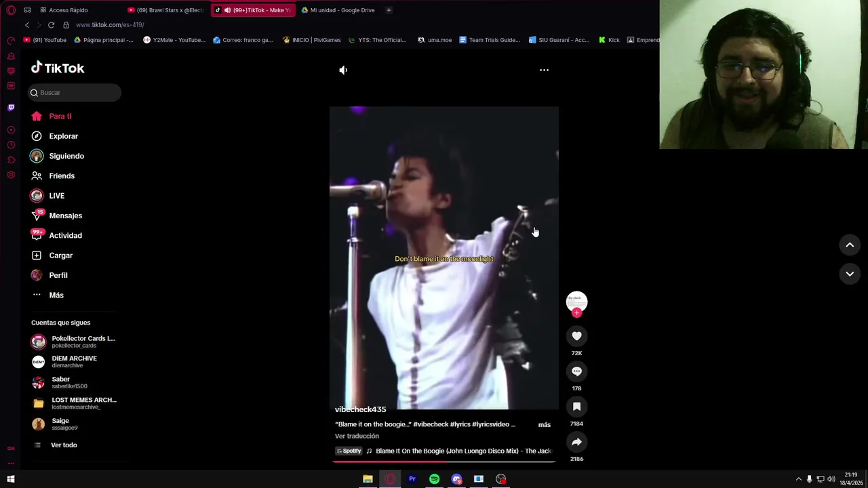The width and height of the screenshot is (868, 488).
Task: Go to the next video with the down chevron
Action: point(850,274)
